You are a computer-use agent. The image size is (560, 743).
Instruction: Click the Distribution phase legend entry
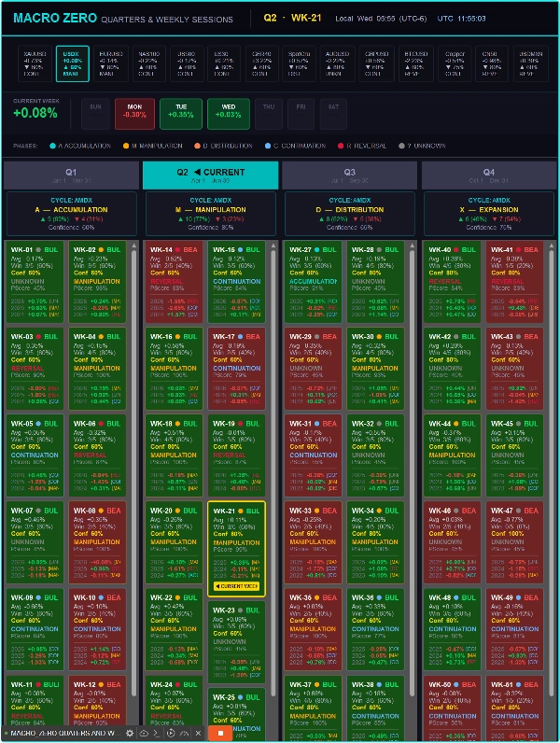pyautogui.click(x=223, y=146)
